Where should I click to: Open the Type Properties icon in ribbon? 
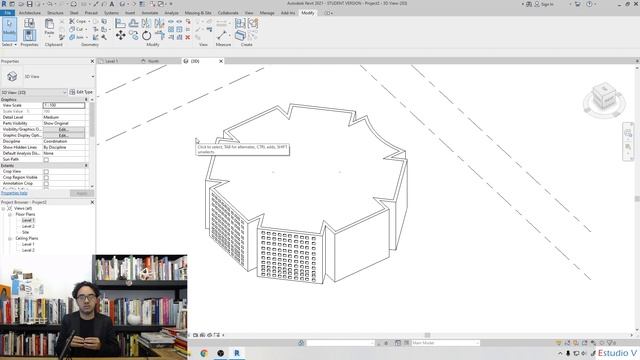(29, 23)
